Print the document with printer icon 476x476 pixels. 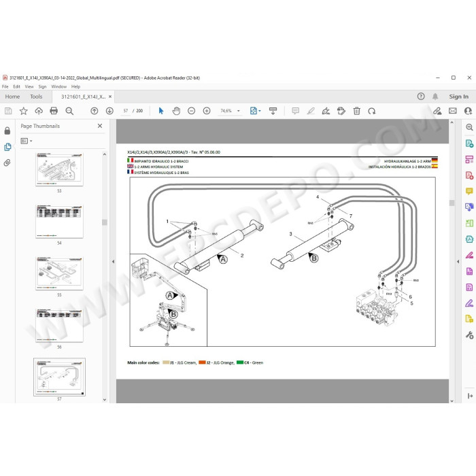tap(54, 111)
